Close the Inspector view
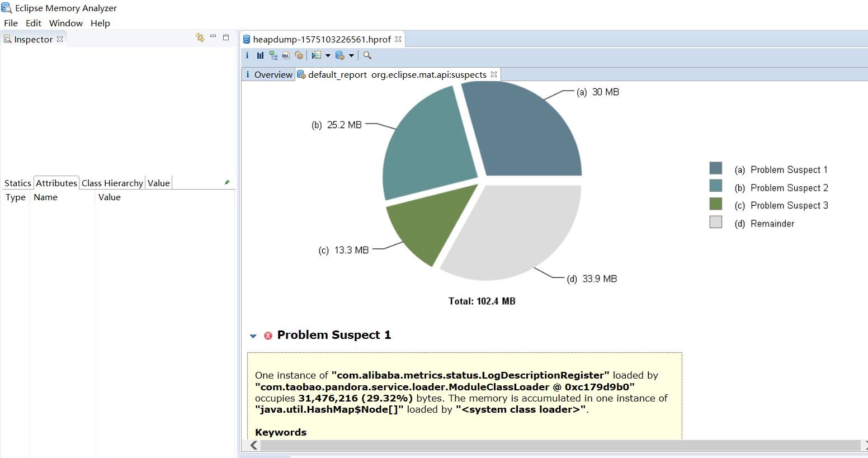868x458 pixels. click(x=60, y=39)
